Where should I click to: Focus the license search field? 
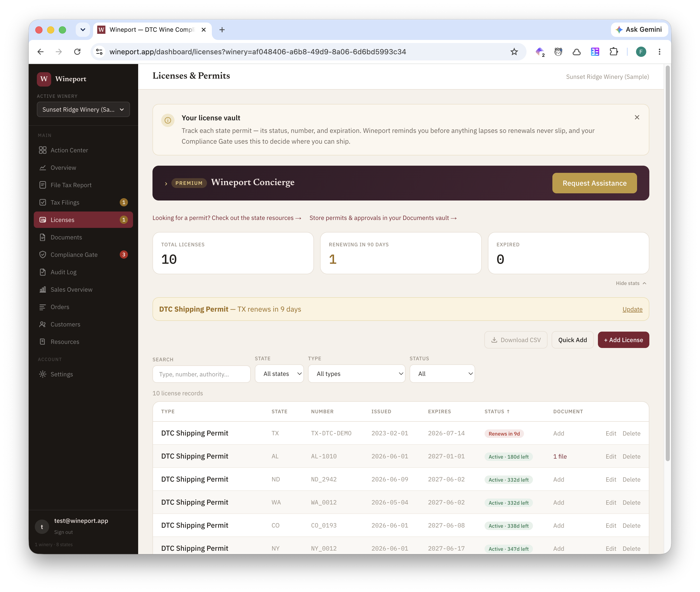click(x=202, y=374)
